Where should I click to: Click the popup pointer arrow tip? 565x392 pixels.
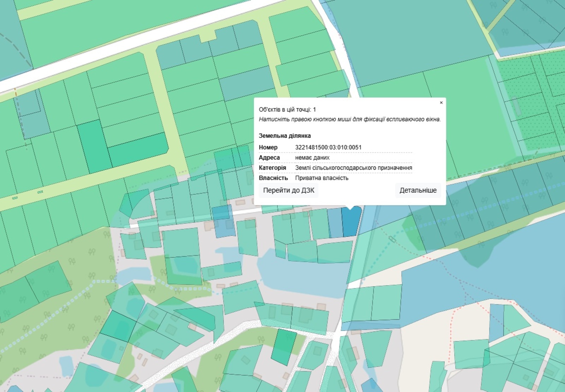click(350, 209)
